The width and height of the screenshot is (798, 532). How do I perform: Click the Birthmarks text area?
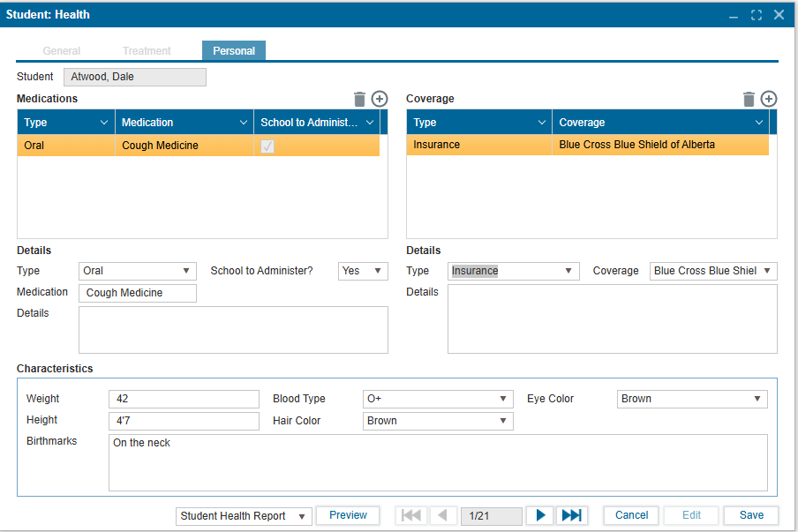click(x=438, y=462)
